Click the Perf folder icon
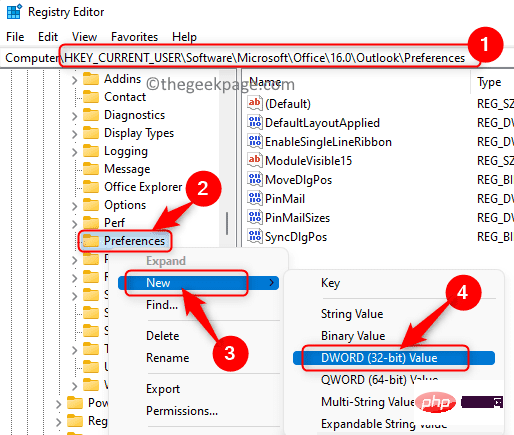The image size is (514, 435). point(91,222)
